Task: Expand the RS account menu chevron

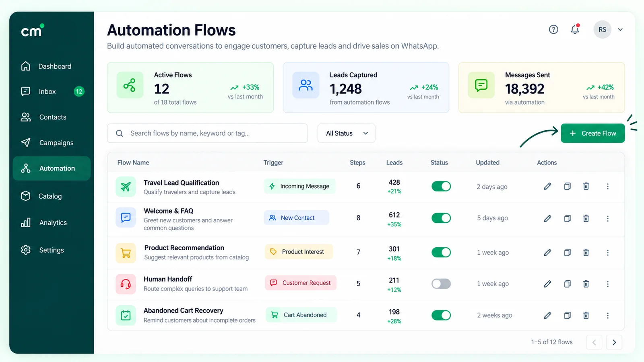Action: (620, 29)
